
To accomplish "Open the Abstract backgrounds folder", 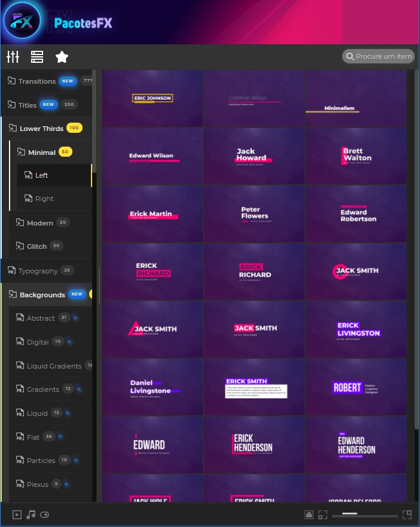I will point(41,318).
